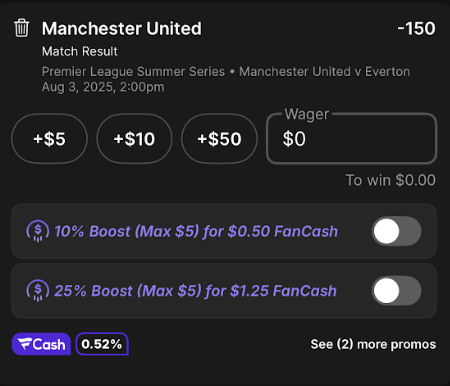
Task: Click the To win $0.00 payout text
Action: coord(391,180)
